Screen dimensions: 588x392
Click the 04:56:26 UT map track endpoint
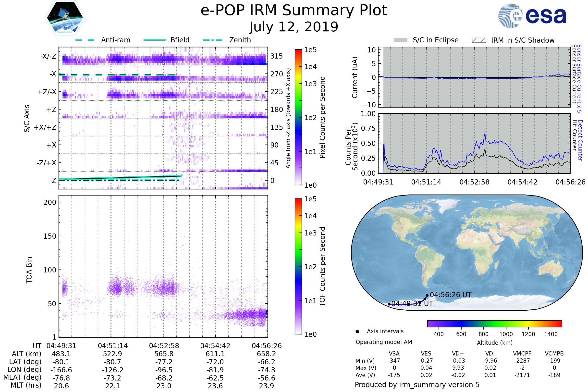tap(427, 295)
